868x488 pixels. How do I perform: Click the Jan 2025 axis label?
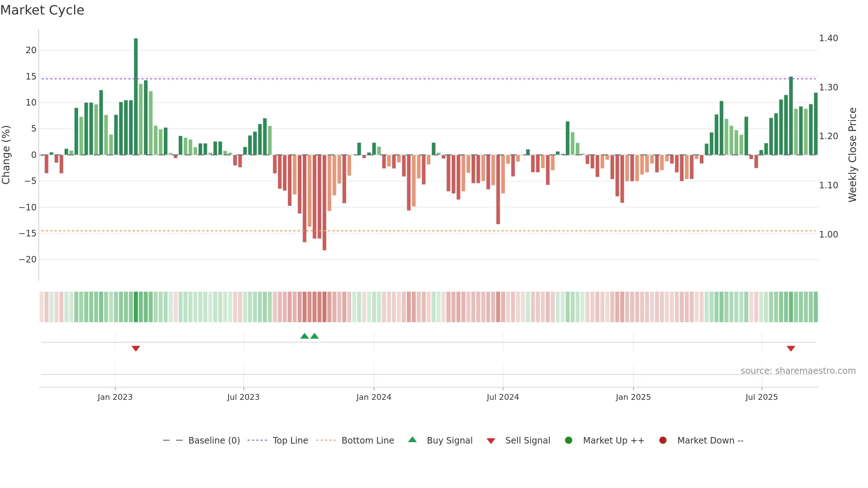coord(633,397)
